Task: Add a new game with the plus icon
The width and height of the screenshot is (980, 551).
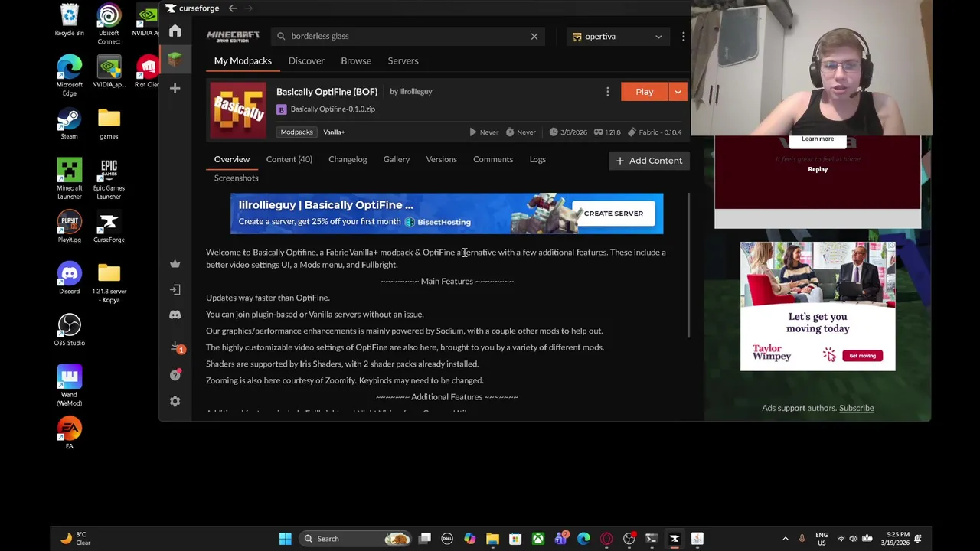Action: pyautogui.click(x=175, y=88)
